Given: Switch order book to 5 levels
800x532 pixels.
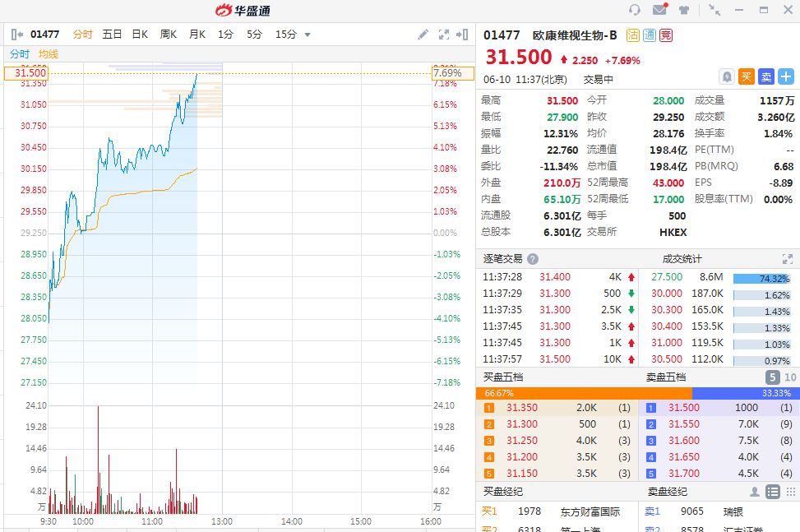Looking at the screenshot, I should (772, 377).
